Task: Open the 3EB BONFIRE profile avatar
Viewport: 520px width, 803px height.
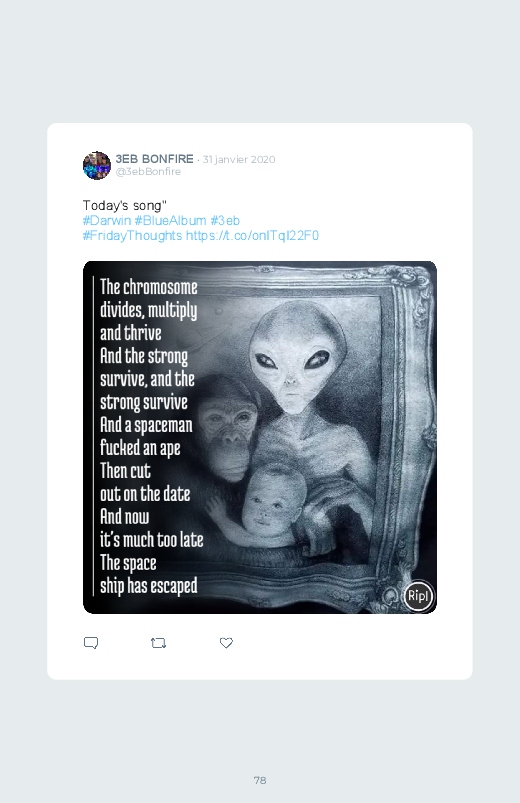Action: click(97, 165)
